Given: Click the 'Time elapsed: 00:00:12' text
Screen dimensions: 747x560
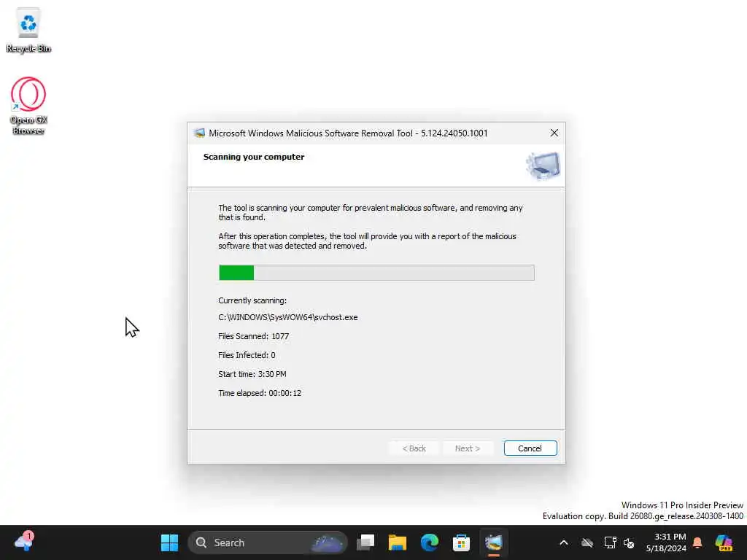Looking at the screenshot, I should 260,393.
